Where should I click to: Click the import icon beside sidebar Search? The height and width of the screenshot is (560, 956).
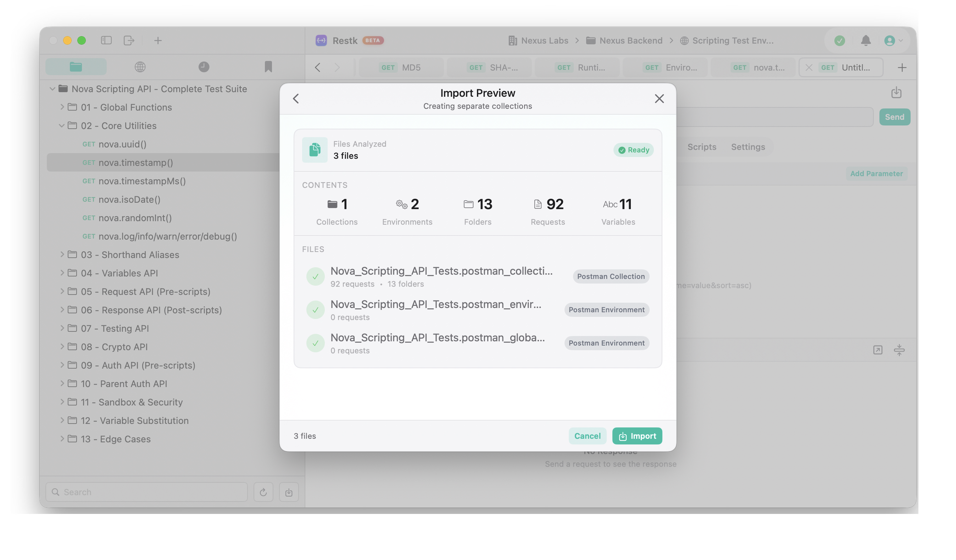pyautogui.click(x=289, y=492)
